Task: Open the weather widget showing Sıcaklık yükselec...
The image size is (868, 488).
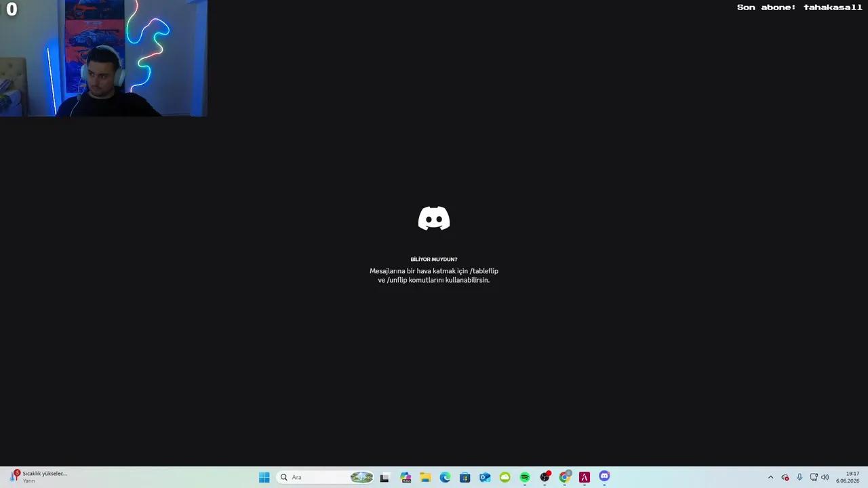Action: 39,477
